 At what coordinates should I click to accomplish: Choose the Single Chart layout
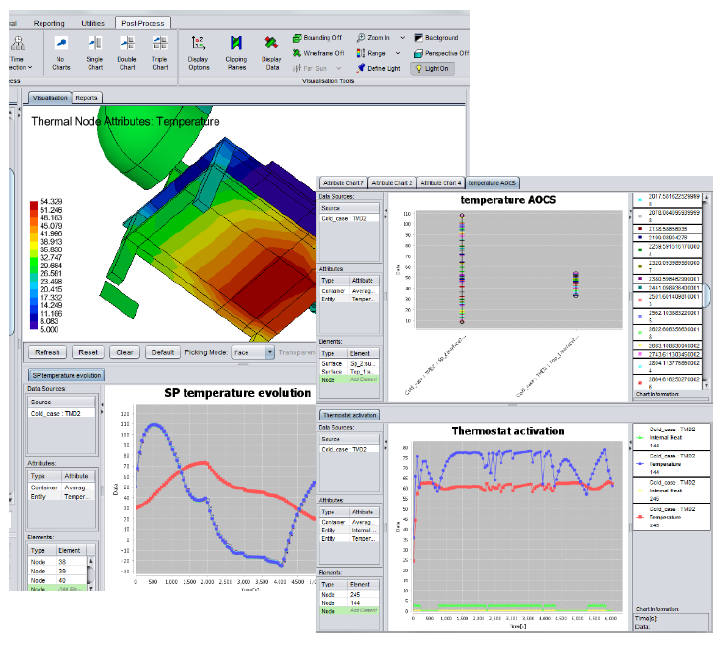click(x=95, y=52)
